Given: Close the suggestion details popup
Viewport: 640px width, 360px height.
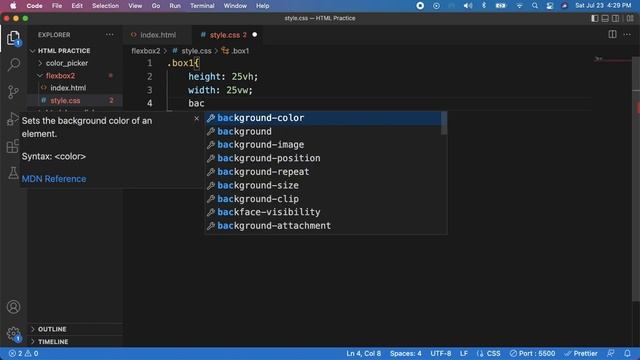Looking at the screenshot, I should point(196,118).
